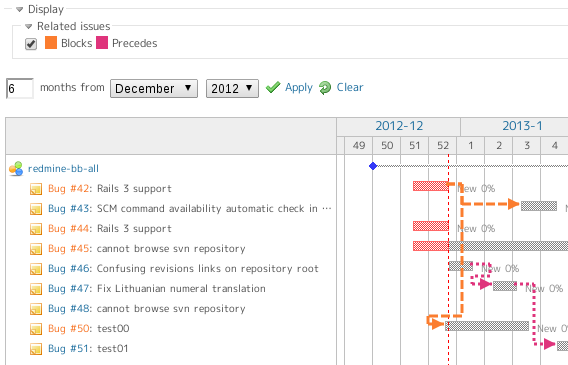Image resolution: width=568 pixels, height=365 pixels.
Task: Click the ticket icon beside Bug #47
Action: click(x=36, y=289)
